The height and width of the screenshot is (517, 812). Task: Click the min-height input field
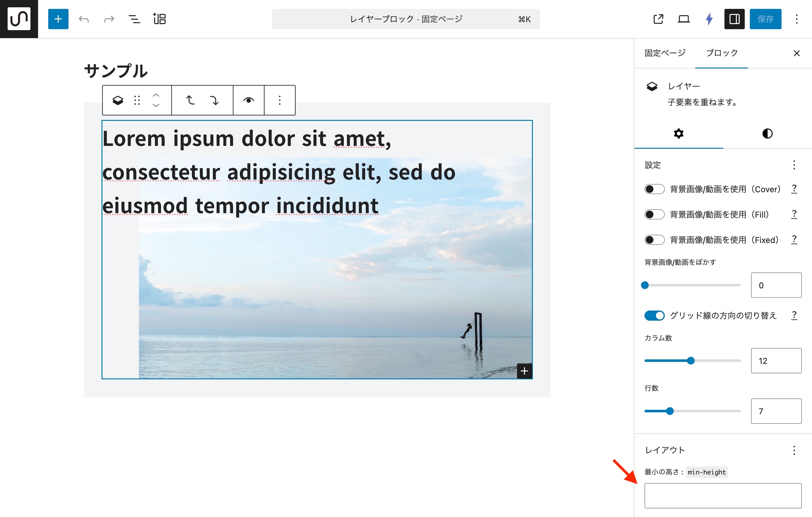723,495
